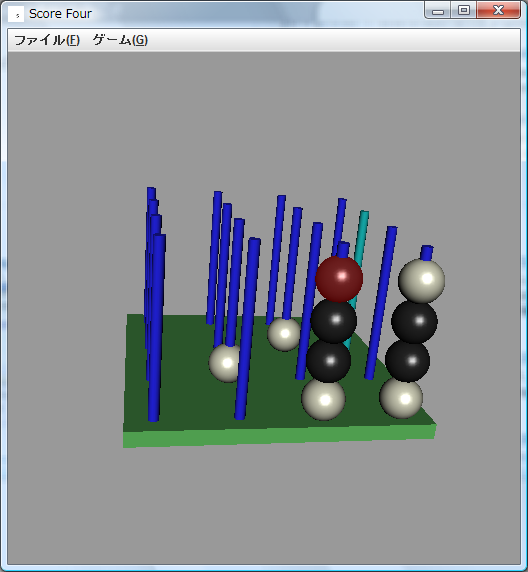The image size is (528, 572).
Task: Click the lower black sphere in rightmost stack
Action: point(408,360)
